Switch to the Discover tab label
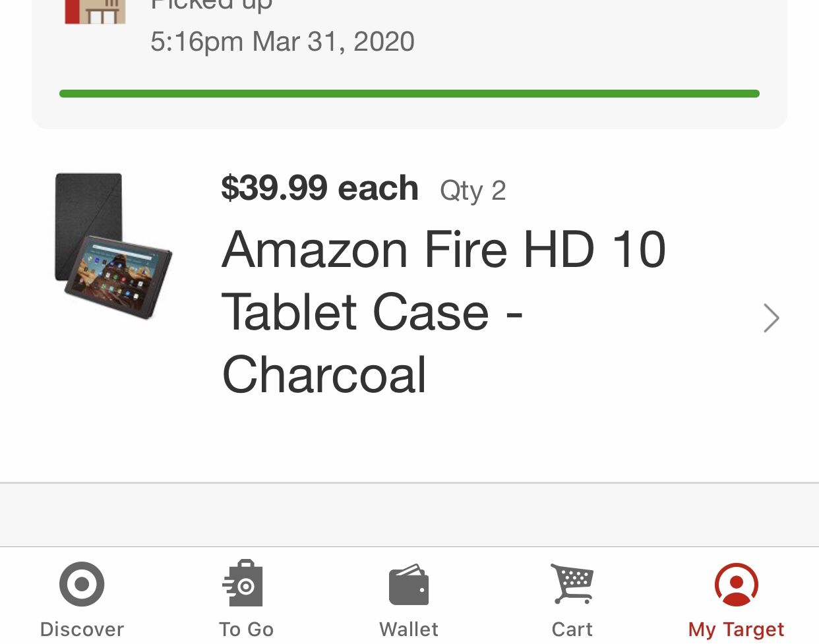The image size is (819, 644). coord(82,629)
